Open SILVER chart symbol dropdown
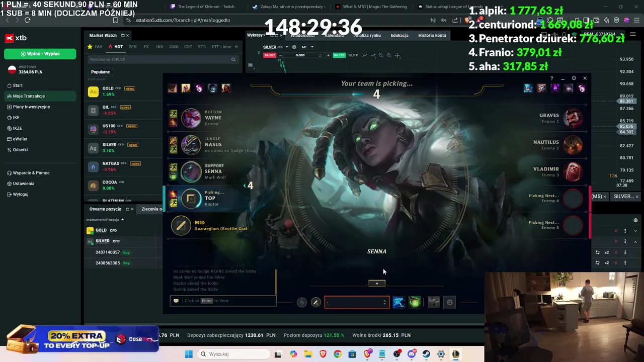Image resolution: width=644 pixels, height=362 pixels. coord(286,47)
